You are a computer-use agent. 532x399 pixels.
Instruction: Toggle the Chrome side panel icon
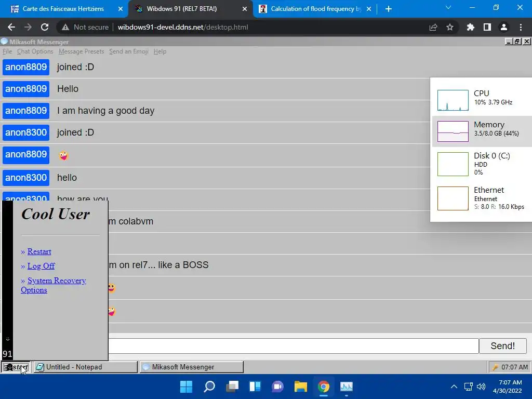click(487, 27)
